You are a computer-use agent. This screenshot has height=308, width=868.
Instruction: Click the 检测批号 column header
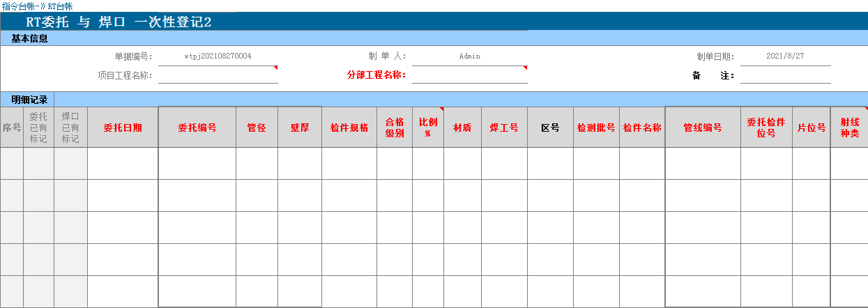tap(596, 128)
